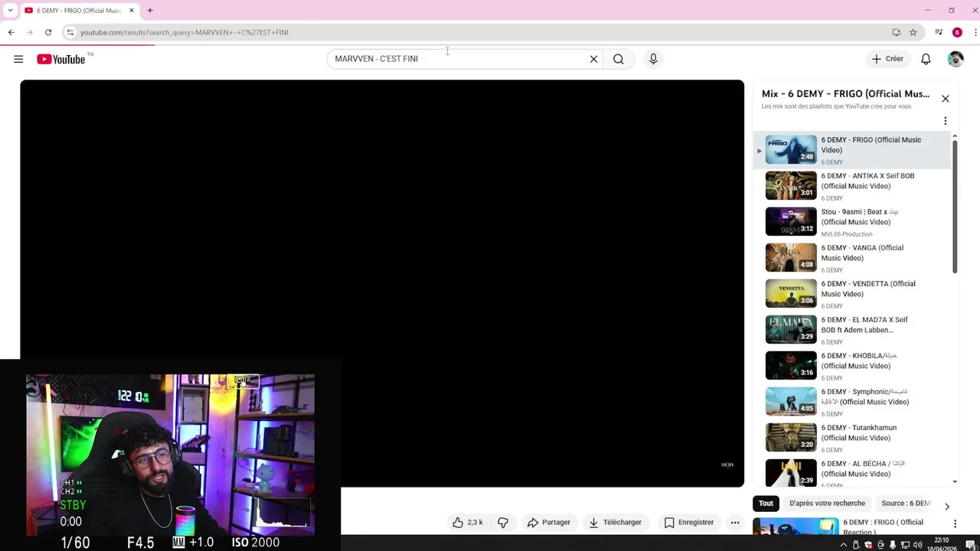This screenshot has width=980, height=551.
Task: Open the Windows notification center
Action: 970,545
